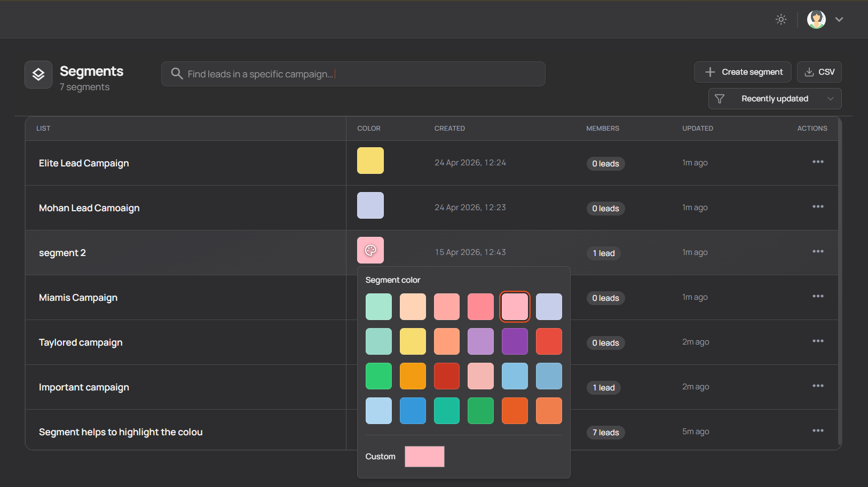
Task: Expand the Recently updated sort dropdown
Action: [775, 99]
